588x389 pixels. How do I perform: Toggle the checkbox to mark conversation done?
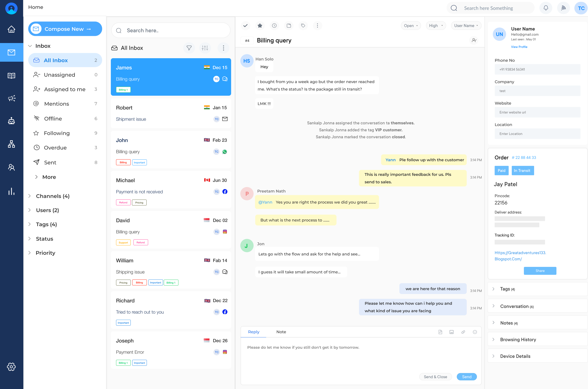tap(246, 25)
